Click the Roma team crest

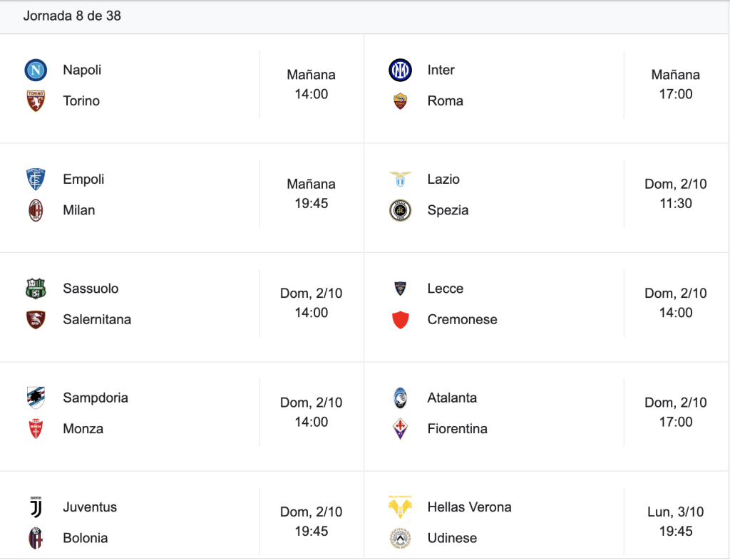tap(400, 101)
